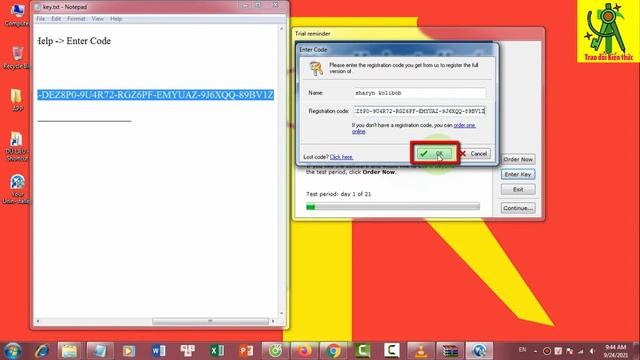Open the Notepad File menu
The height and width of the screenshot is (360, 640).
[40, 19]
